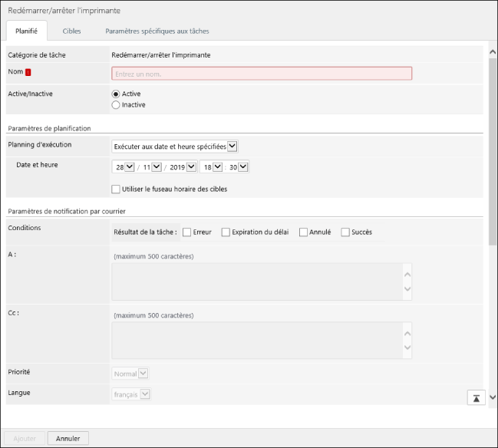Open the hour dropdown showing 18
498x448 pixels.
211,167
